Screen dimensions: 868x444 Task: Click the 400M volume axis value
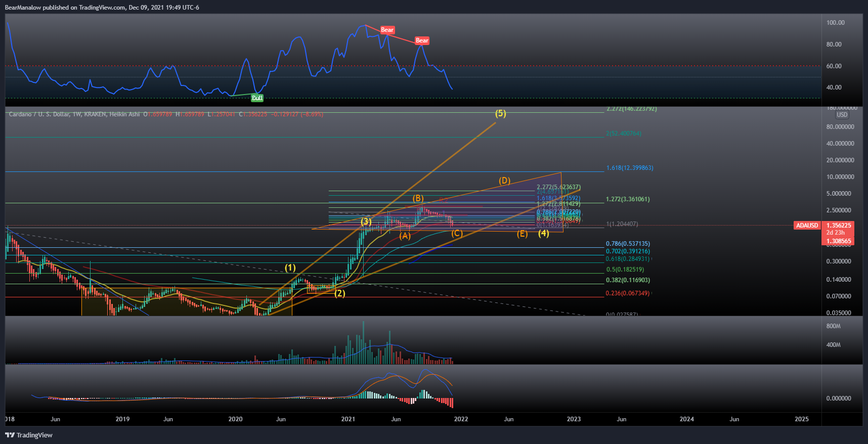(834, 345)
